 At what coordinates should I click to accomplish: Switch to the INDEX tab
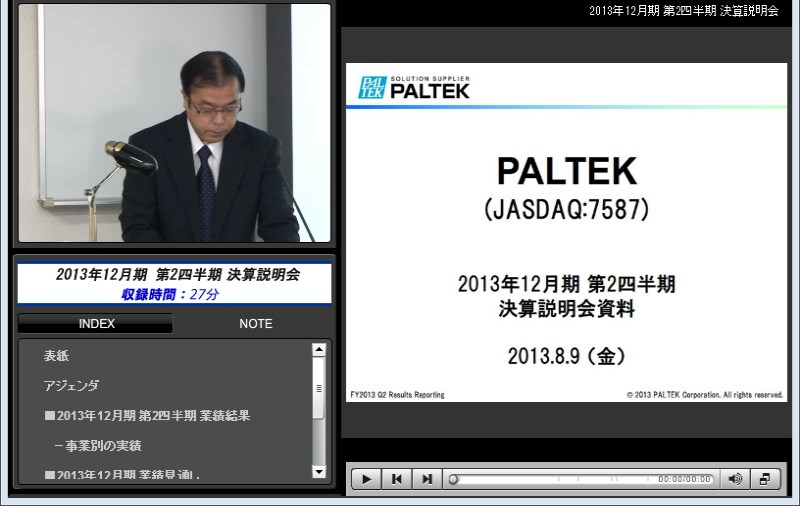(x=96, y=323)
